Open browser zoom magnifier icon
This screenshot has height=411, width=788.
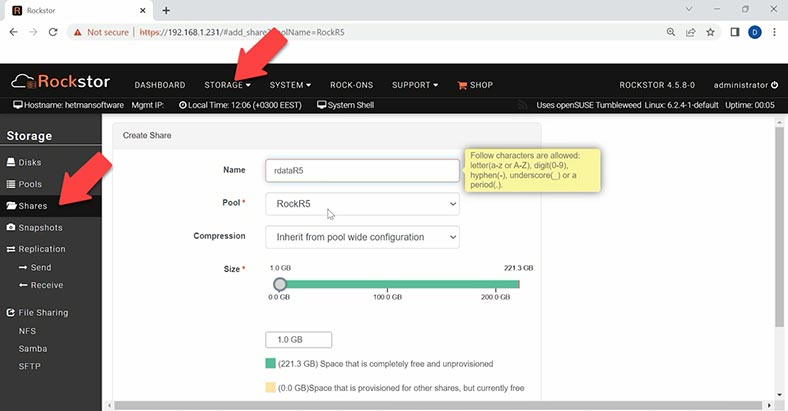[x=670, y=32]
